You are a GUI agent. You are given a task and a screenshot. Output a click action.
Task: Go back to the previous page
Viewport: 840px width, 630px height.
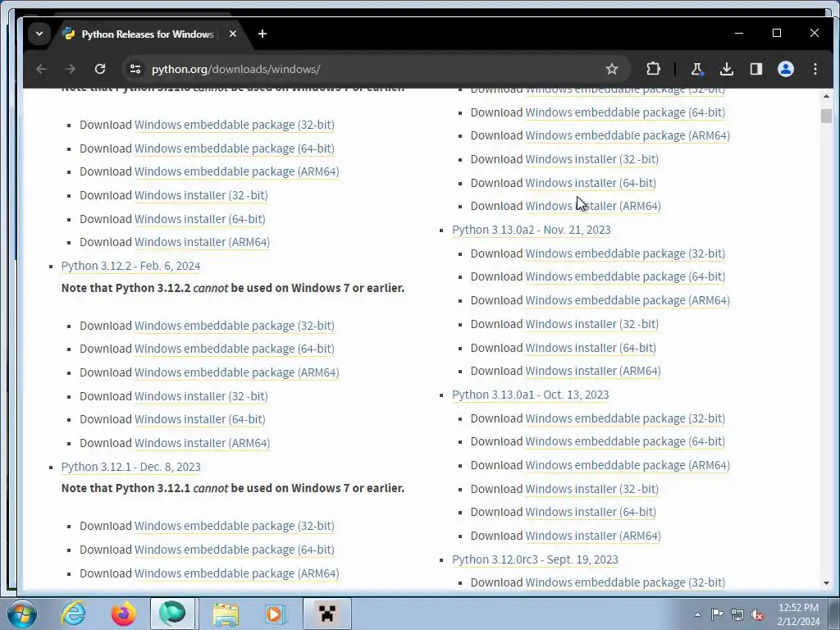click(x=41, y=69)
